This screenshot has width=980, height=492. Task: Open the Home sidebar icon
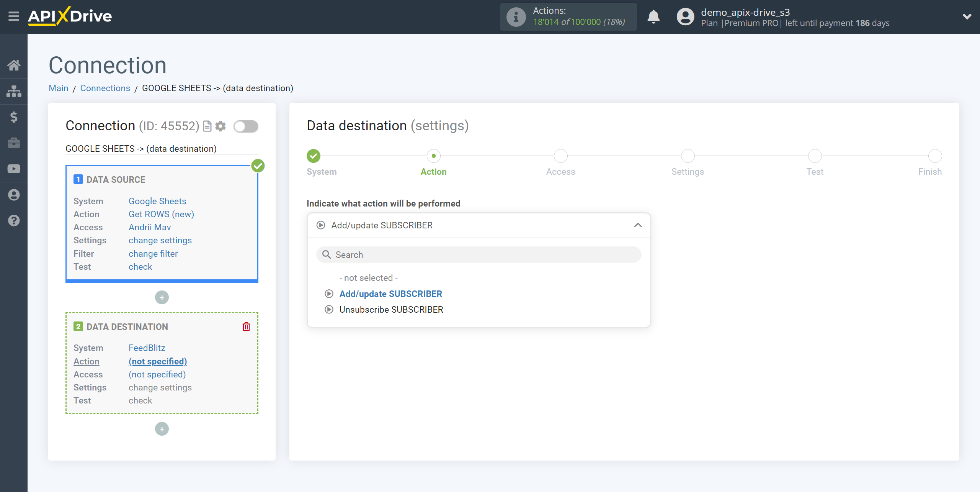coord(14,65)
